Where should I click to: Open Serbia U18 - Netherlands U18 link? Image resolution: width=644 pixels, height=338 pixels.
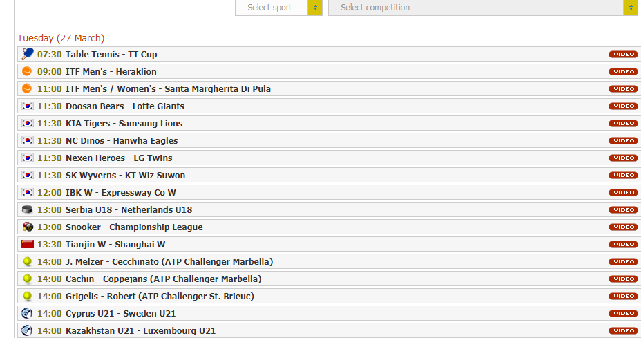tap(129, 209)
